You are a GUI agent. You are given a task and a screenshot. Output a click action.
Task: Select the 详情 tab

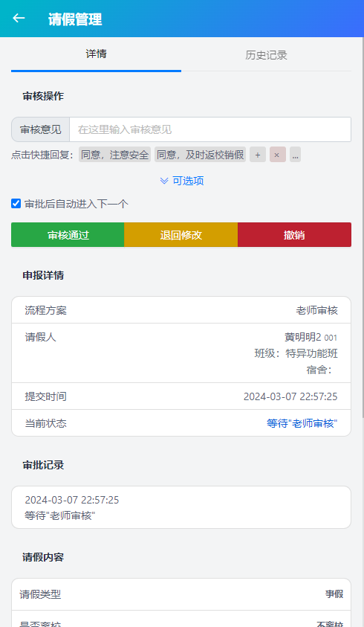pyautogui.click(x=97, y=54)
